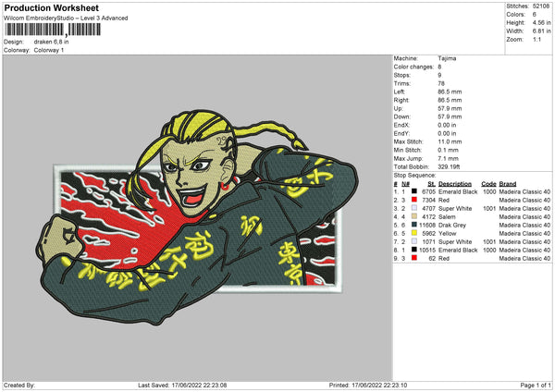Click the "Stop Sequence:" heading
The height and width of the screenshot is (392, 555).
(414, 176)
